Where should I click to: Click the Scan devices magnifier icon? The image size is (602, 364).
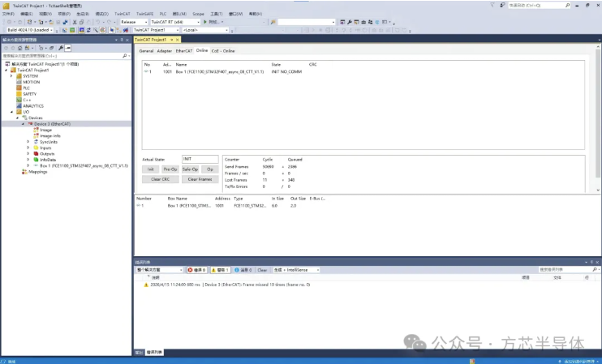[x=96, y=30]
